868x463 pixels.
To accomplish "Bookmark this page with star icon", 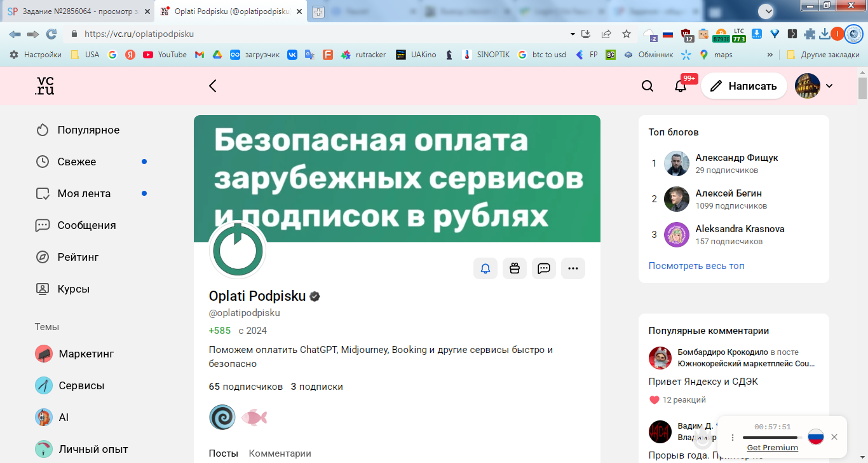I will (x=627, y=34).
